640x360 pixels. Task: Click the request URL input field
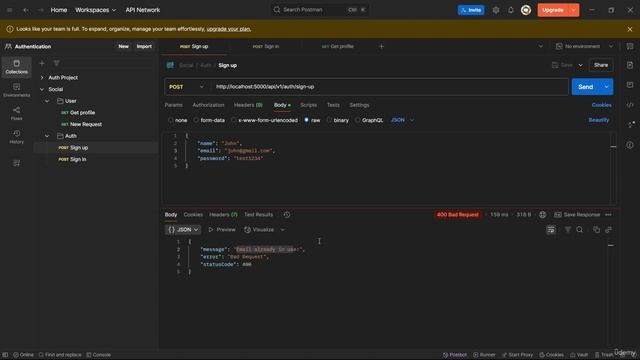pos(389,87)
